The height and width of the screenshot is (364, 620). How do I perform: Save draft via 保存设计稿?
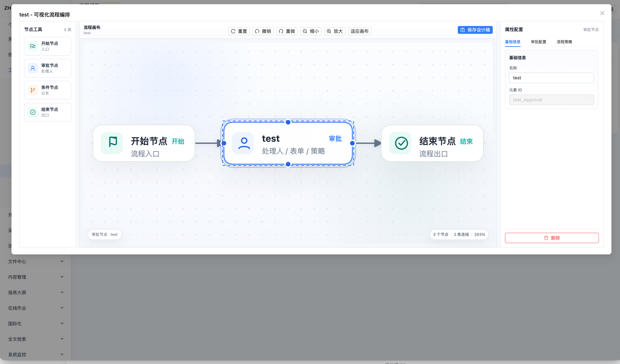pos(475,30)
